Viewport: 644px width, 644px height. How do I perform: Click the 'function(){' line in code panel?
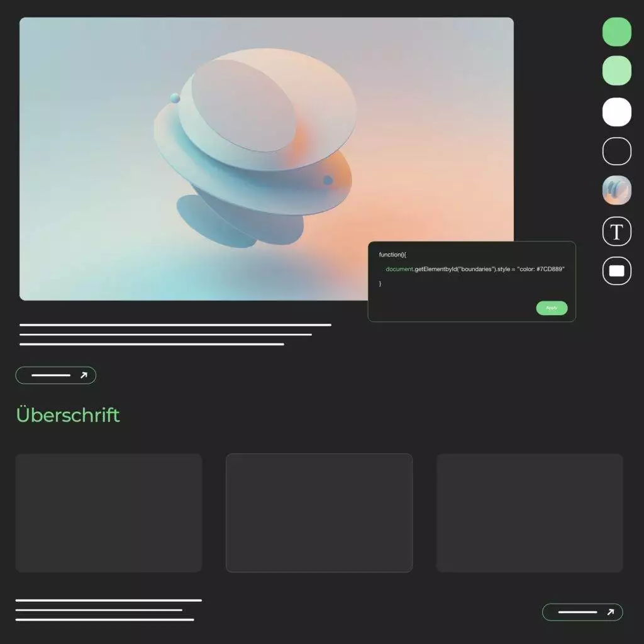(392, 254)
